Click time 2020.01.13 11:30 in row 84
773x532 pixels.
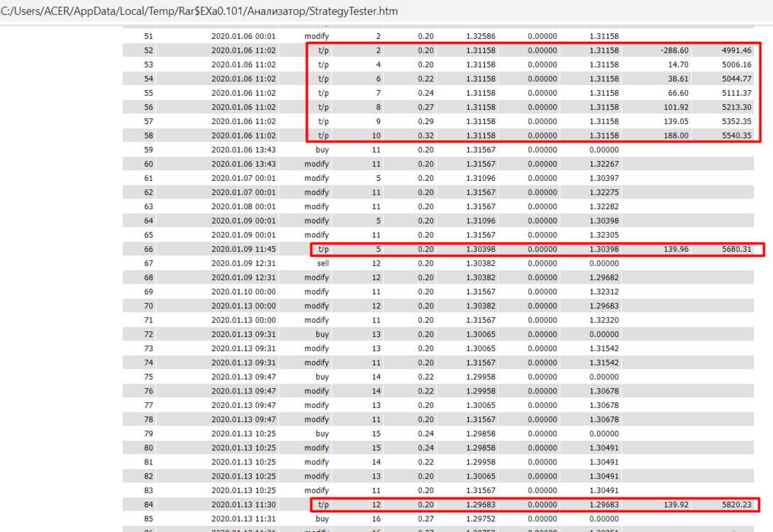pyautogui.click(x=243, y=505)
